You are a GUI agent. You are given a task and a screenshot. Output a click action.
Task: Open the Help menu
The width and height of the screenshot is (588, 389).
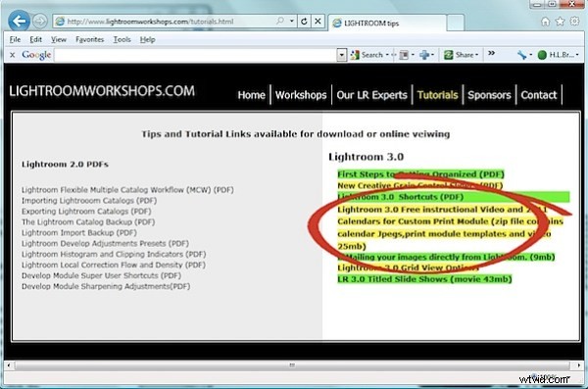tap(147, 39)
